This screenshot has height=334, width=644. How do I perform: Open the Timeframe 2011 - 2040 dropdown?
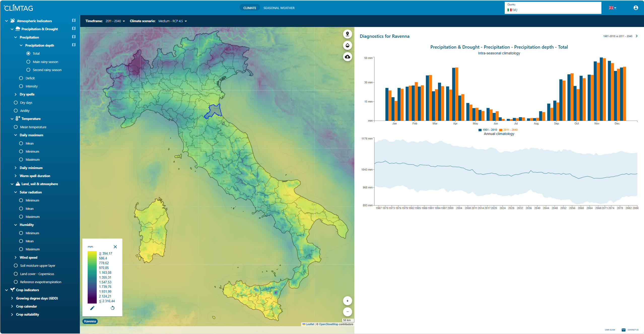[115, 21]
